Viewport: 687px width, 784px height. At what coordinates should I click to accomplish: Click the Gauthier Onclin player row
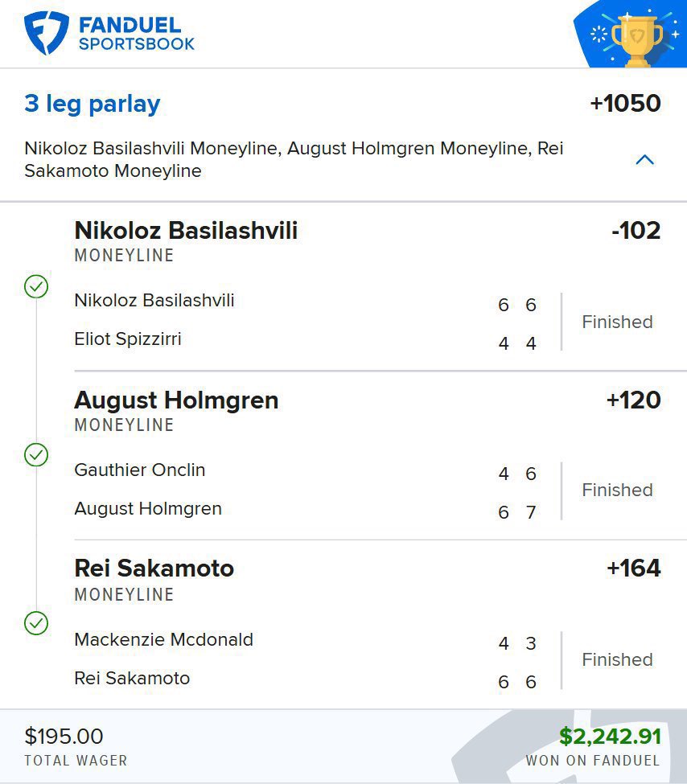pos(140,470)
